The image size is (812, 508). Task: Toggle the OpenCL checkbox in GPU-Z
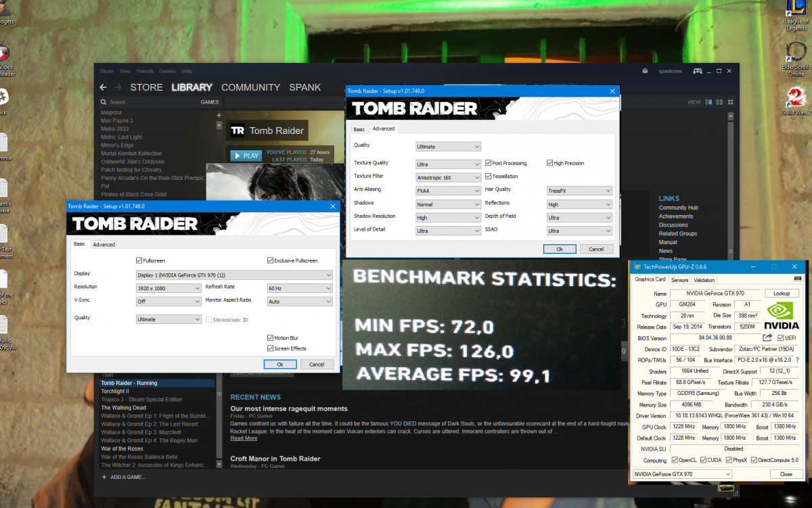pyautogui.click(x=675, y=460)
